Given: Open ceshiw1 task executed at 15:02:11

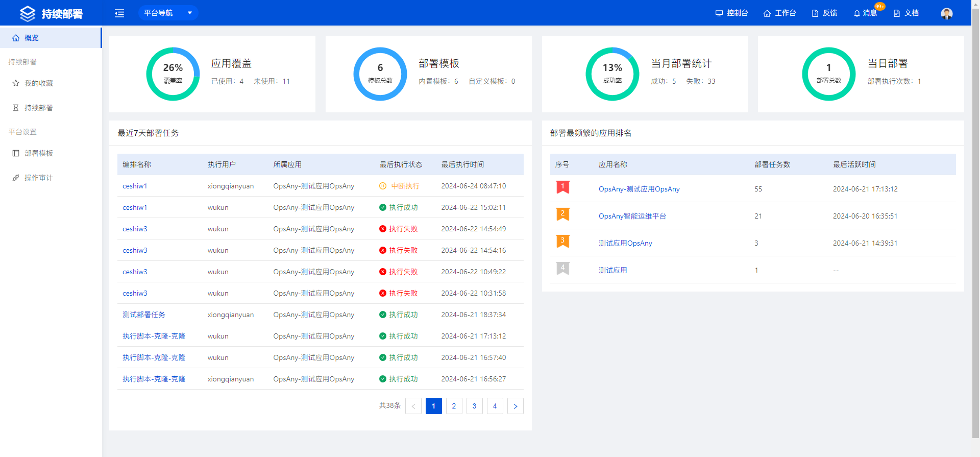Looking at the screenshot, I should (135, 207).
